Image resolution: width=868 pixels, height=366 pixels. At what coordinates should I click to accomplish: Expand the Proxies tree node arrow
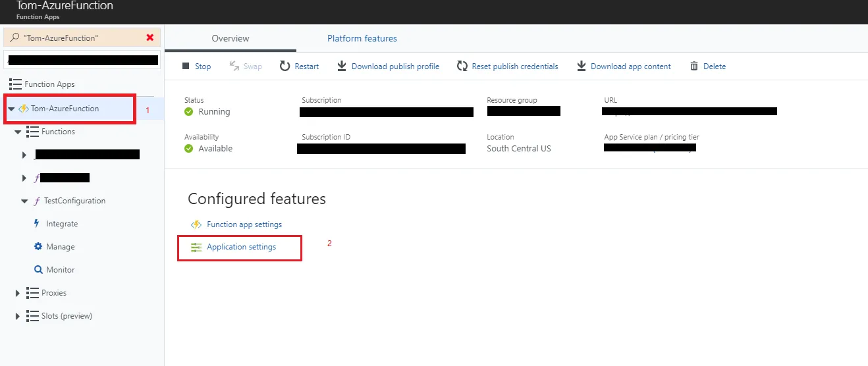point(18,293)
